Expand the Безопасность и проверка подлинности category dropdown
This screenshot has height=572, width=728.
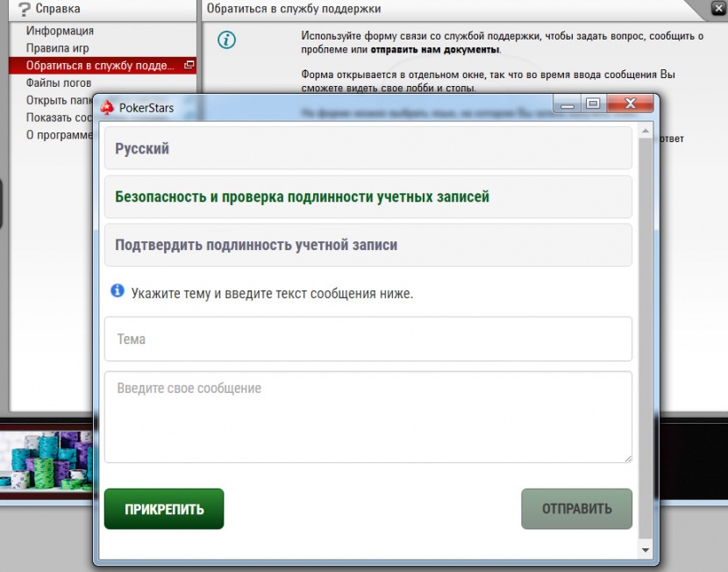pyautogui.click(x=368, y=197)
